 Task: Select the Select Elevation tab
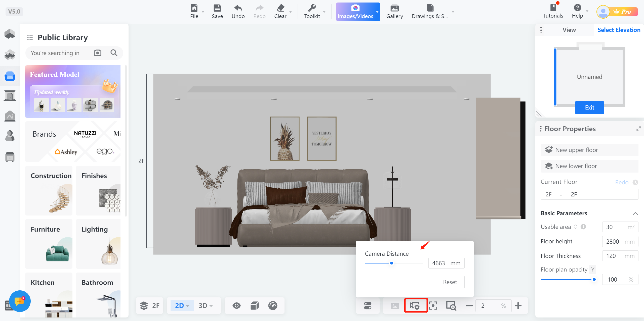pos(619,30)
